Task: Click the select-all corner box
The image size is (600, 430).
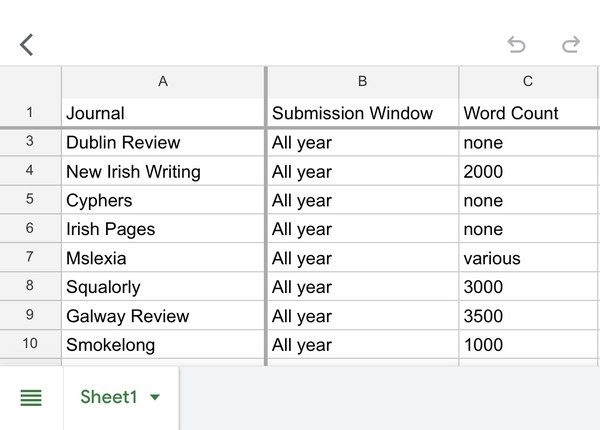Action: [x=30, y=82]
